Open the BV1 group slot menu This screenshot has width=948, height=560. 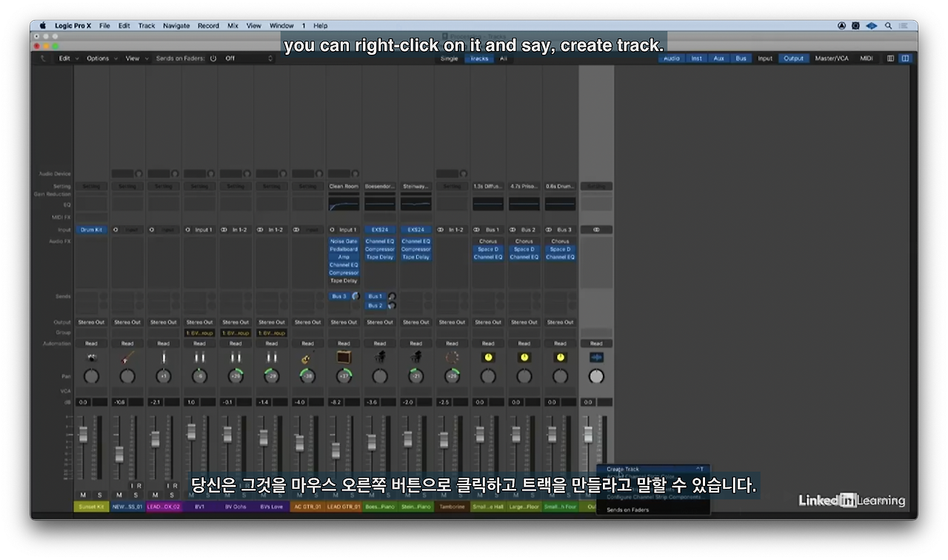[x=199, y=333]
